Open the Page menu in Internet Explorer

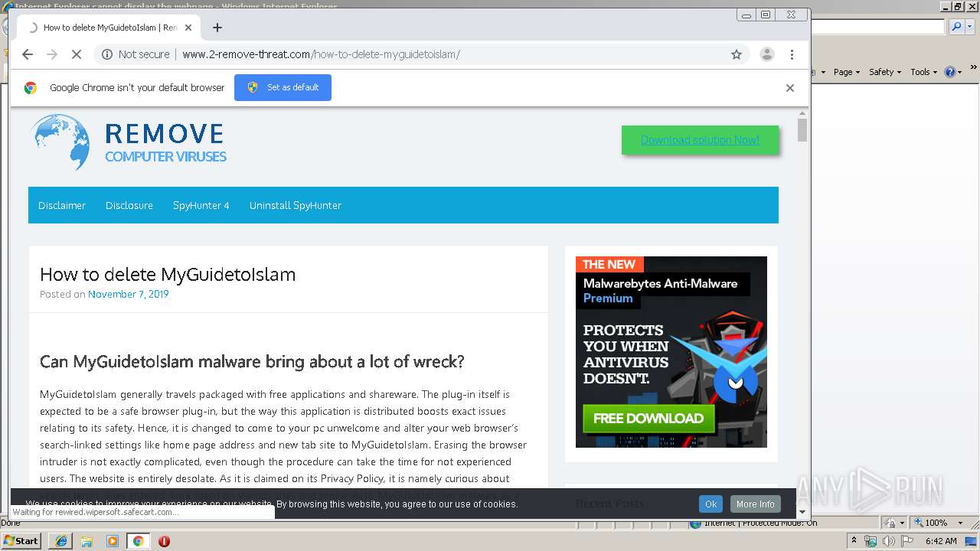pos(846,72)
